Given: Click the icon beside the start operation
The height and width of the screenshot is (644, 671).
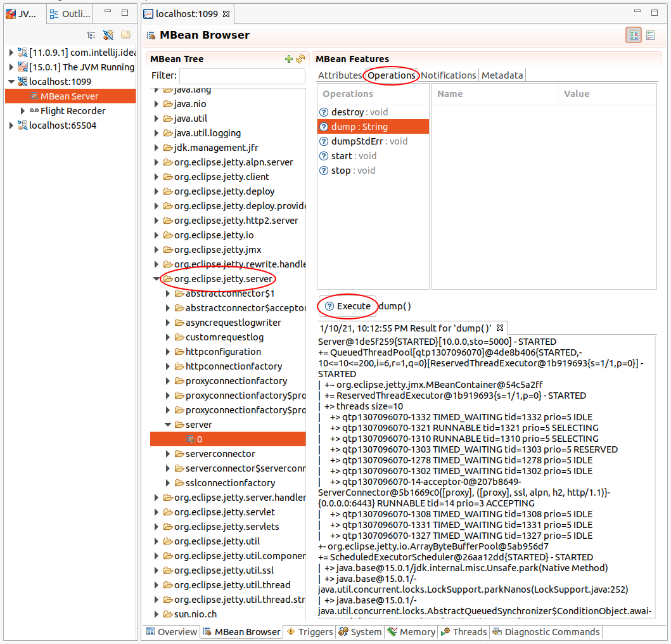Looking at the screenshot, I should (x=324, y=156).
